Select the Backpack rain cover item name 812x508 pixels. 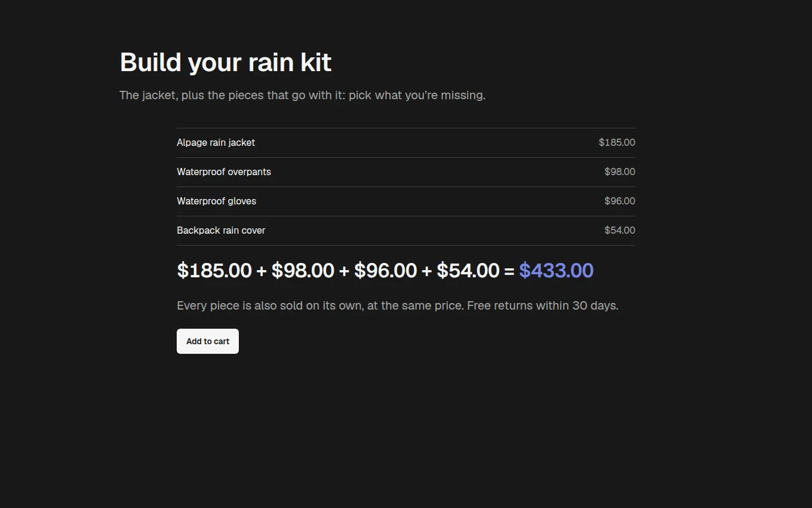[x=221, y=231]
